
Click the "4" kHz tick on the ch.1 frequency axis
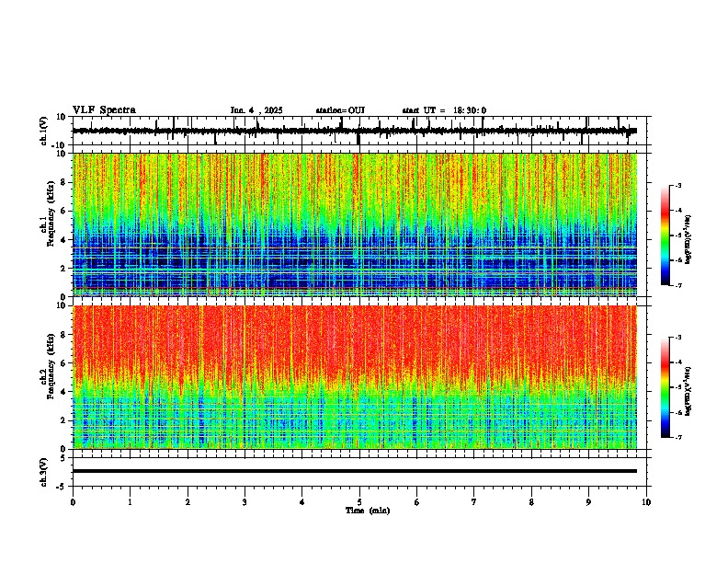coord(64,240)
